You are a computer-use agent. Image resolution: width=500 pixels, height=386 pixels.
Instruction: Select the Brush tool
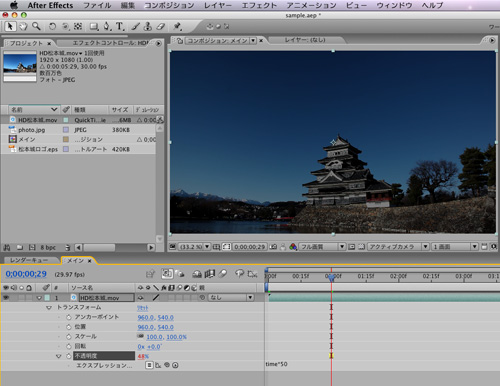pos(135,26)
